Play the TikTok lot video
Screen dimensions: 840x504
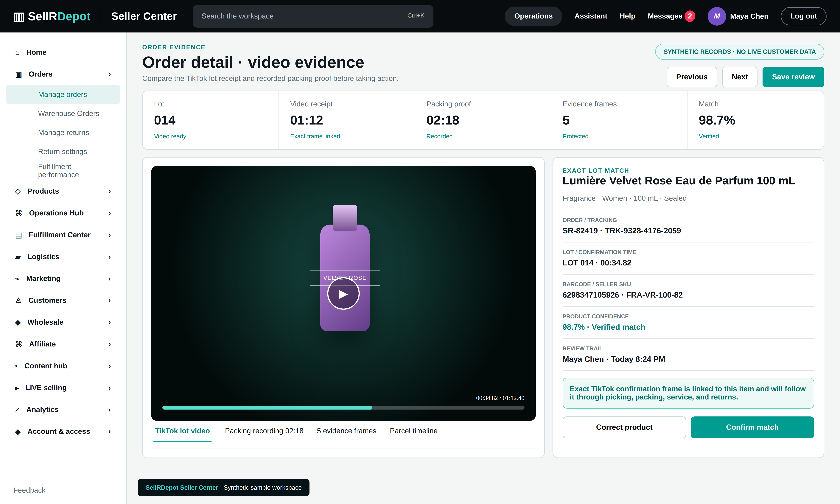click(x=343, y=294)
